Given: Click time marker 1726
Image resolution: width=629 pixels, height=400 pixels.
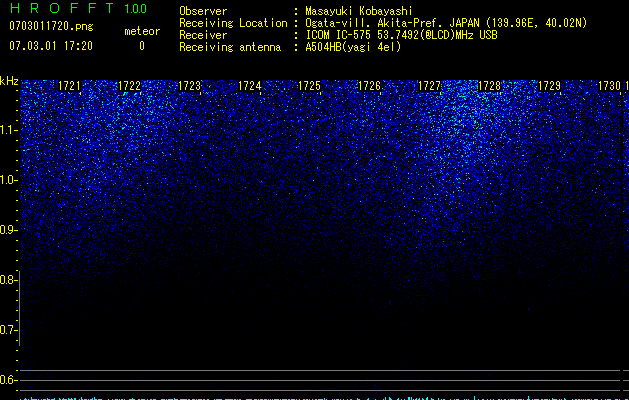Looking at the screenshot, I should [x=369, y=86].
